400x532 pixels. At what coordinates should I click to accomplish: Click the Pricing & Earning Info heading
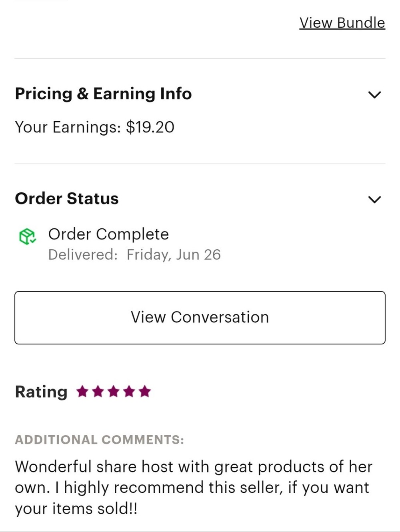click(103, 94)
